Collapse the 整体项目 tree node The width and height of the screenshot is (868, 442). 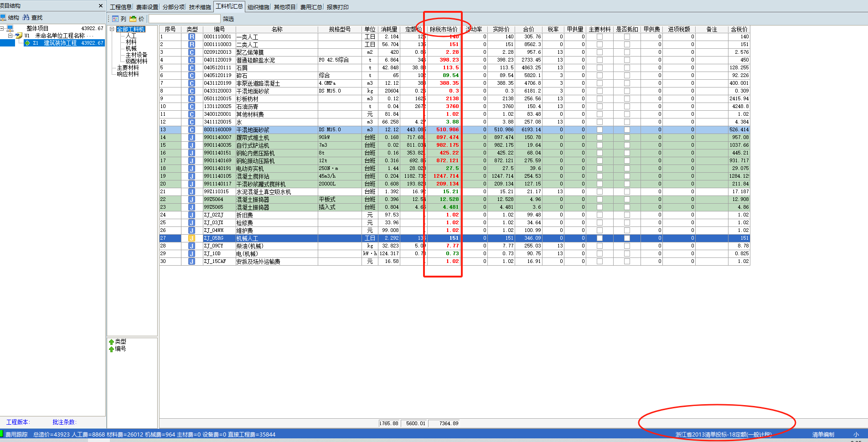pos(2,28)
